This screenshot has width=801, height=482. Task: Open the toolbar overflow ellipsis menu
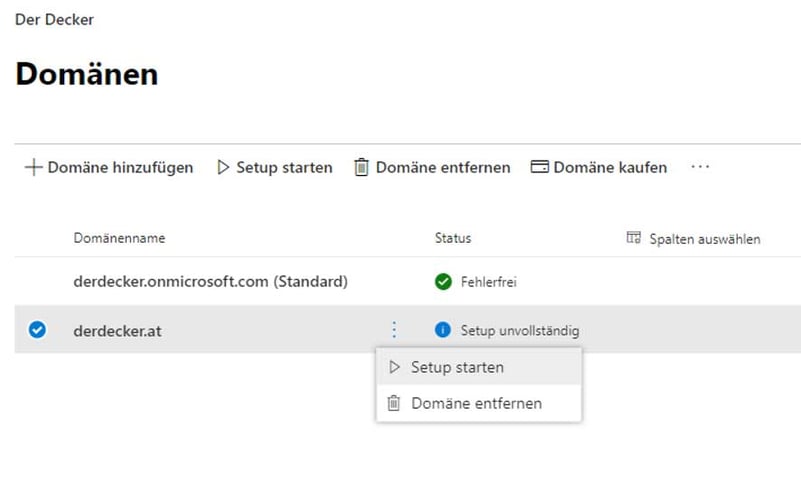[700, 167]
